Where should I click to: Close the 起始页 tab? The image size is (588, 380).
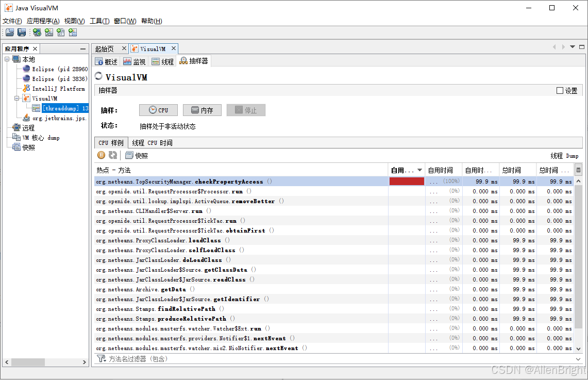tap(124, 48)
